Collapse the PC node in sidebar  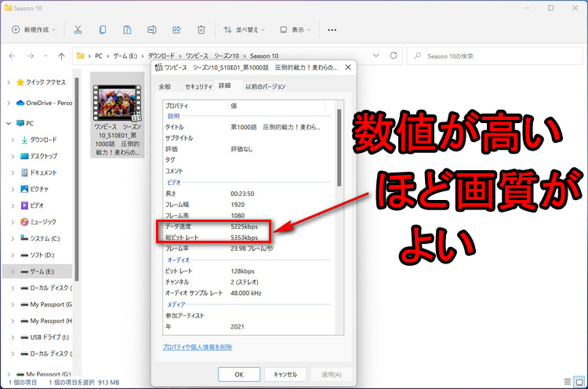[9, 123]
